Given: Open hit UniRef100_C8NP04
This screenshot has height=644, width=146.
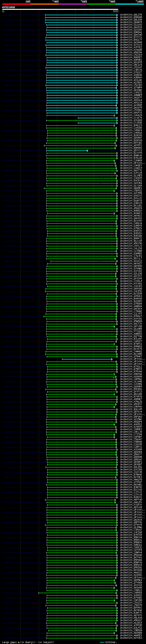Looking at the screenshot, I should [x=131, y=552].
